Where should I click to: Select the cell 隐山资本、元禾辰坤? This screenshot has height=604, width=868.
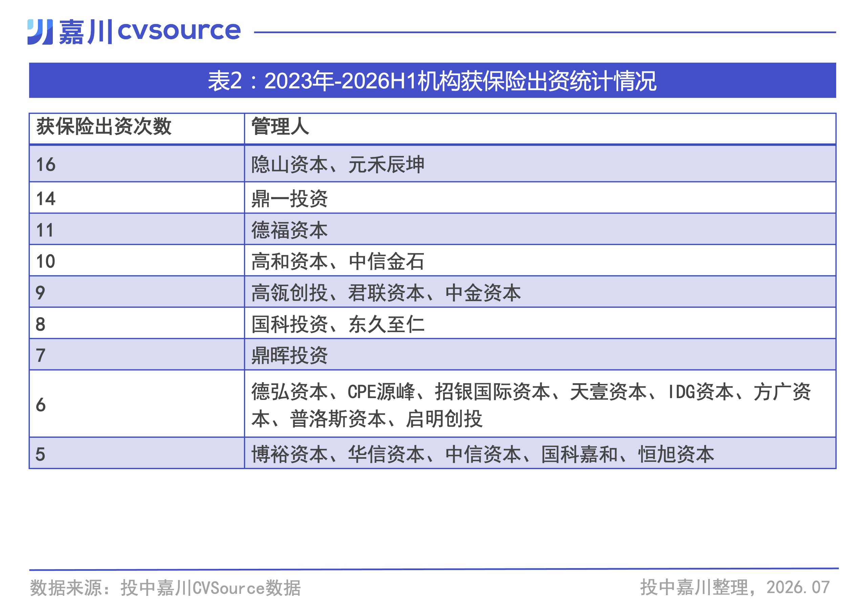pos(540,164)
